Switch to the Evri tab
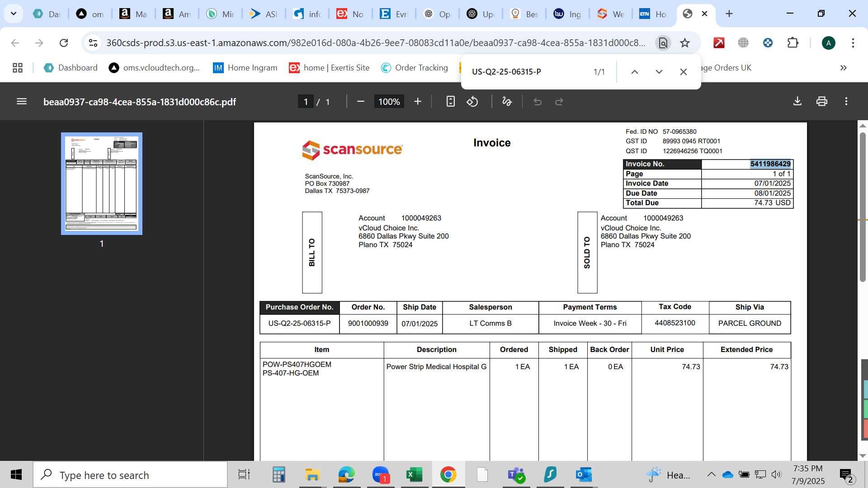The width and height of the screenshot is (868, 488). click(x=394, y=14)
